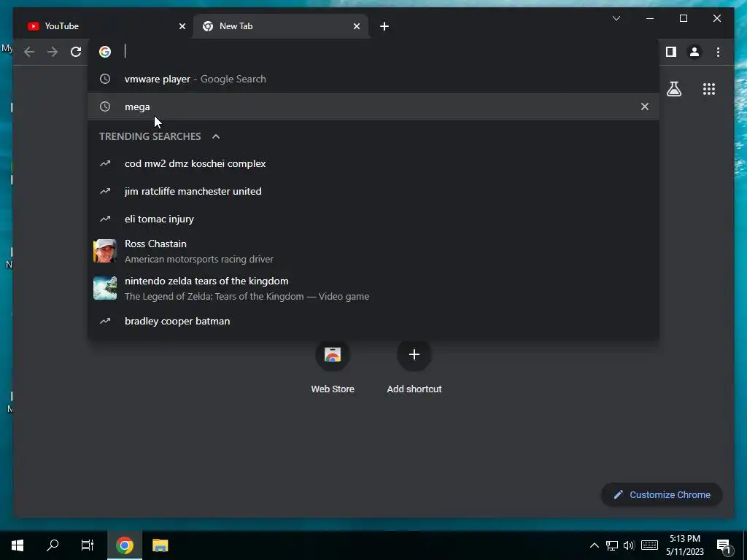The width and height of the screenshot is (747, 560).
Task: Open network status tray icon
Action: 612,545
